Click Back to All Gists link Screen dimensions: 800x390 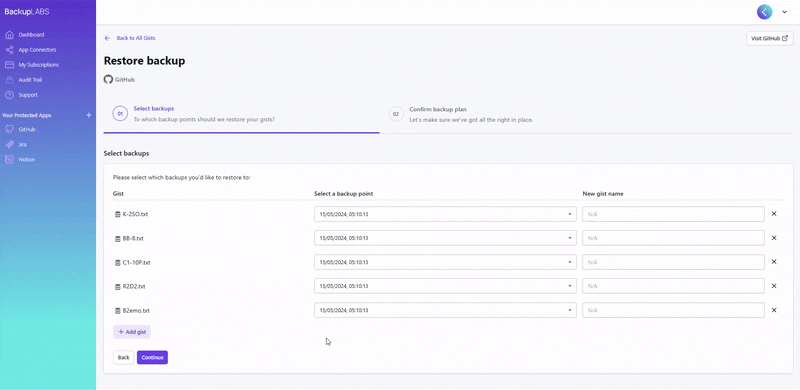coord(136,38)
